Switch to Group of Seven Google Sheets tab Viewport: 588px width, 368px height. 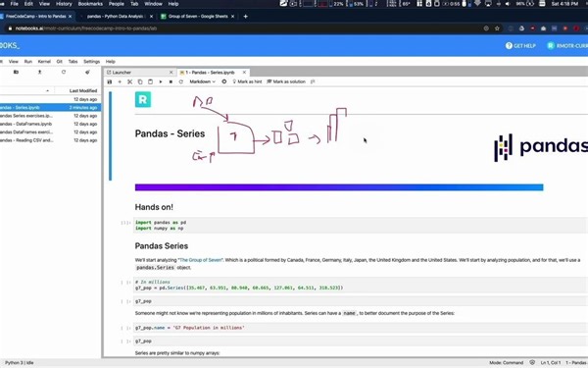[x=197, y=17]
